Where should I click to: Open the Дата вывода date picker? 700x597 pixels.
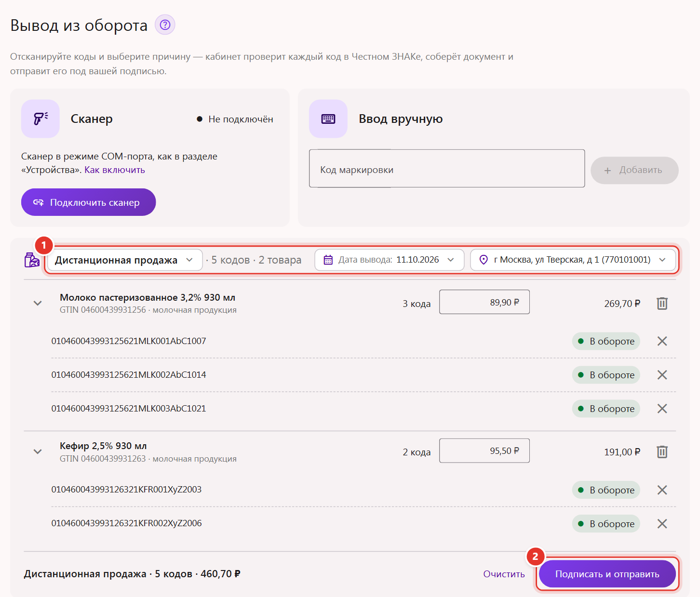(x=390, y=260)
